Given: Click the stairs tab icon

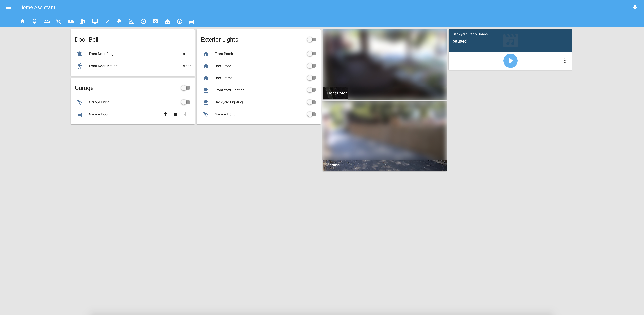Looking at the screenshot, I should tap(107, 22).
